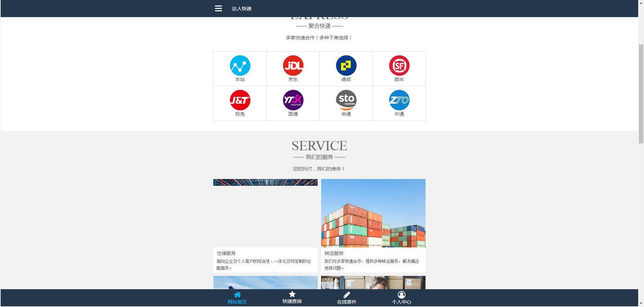Click the 达人快递 site title

pos(242,9)
